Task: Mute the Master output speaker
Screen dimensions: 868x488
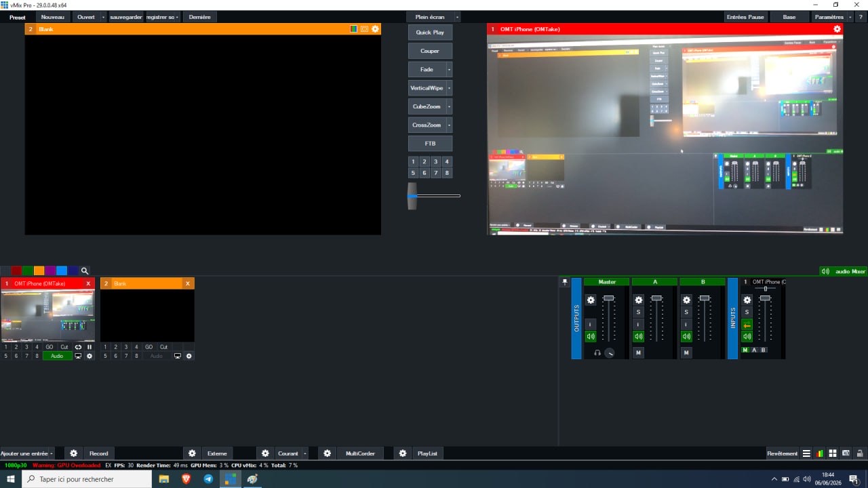Action: [591, 336]
